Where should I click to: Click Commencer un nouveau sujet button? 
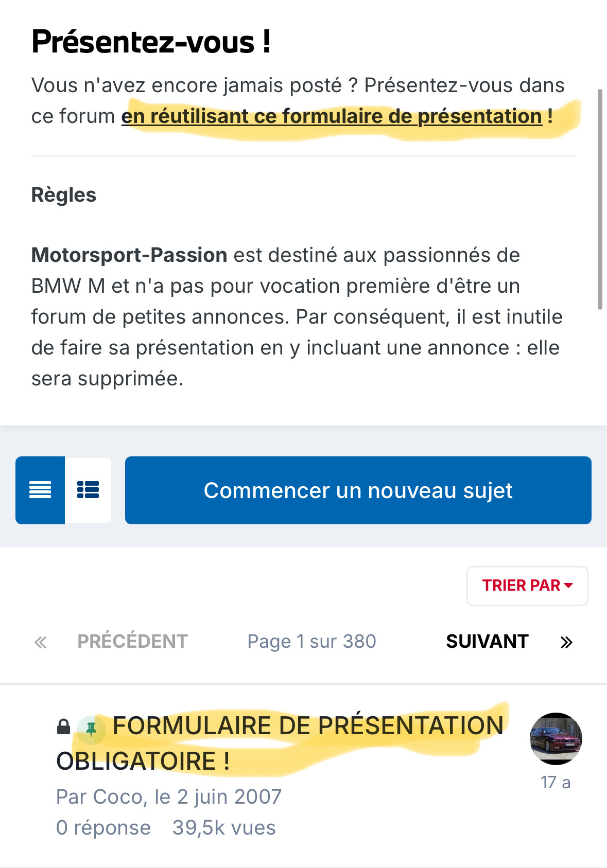point(358,490)
